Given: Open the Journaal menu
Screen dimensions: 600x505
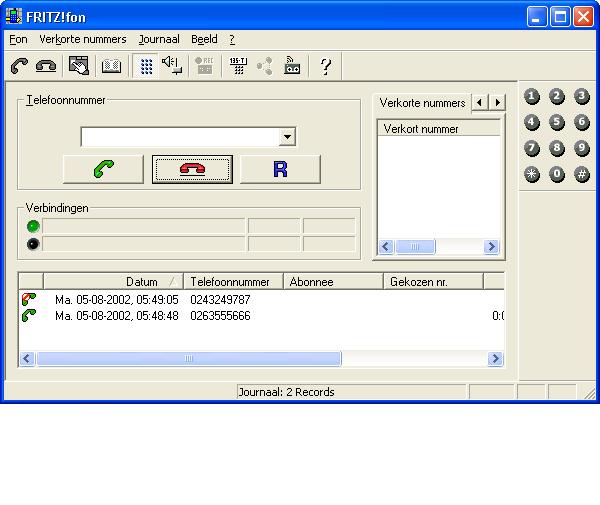Looking at the screenshot, I should (x=159, y=39).
